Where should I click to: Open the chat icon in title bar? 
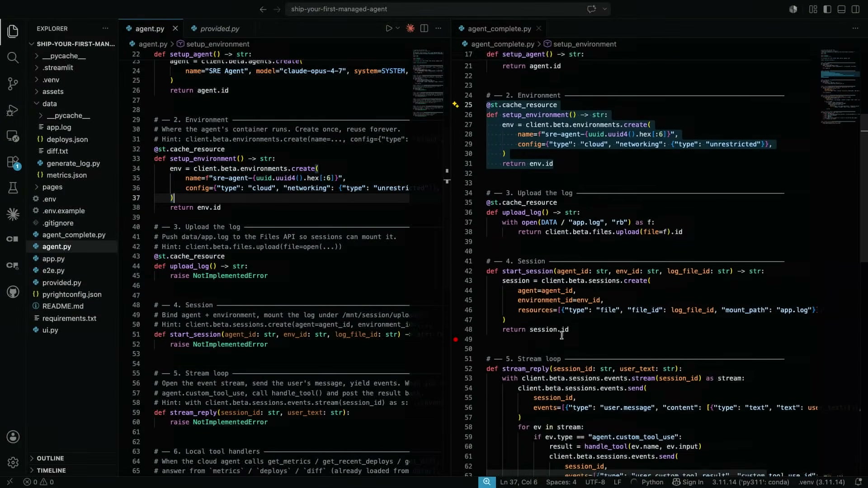pyautogui.click(x=591, y=9)
